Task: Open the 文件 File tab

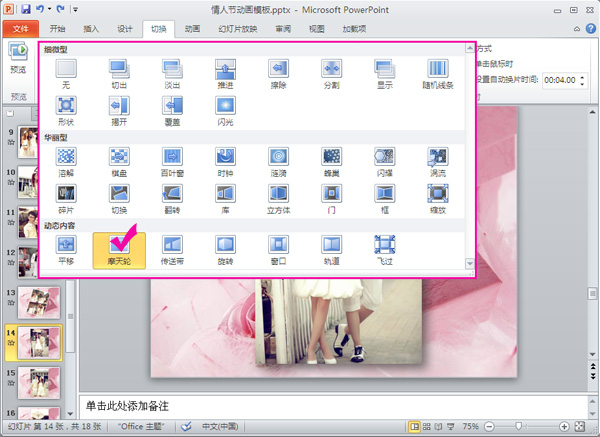Action: [21, 29]
